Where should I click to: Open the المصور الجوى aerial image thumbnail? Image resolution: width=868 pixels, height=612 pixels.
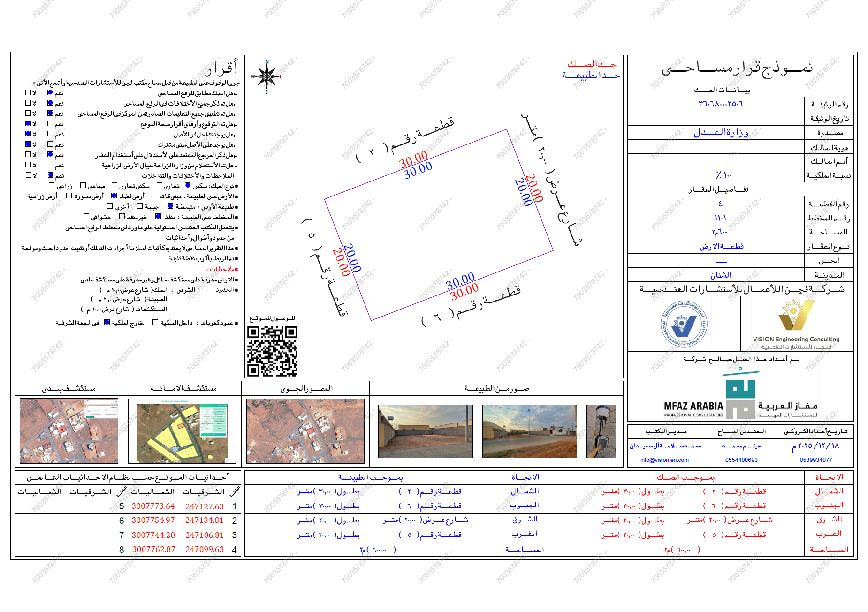[x=305, y=431]
